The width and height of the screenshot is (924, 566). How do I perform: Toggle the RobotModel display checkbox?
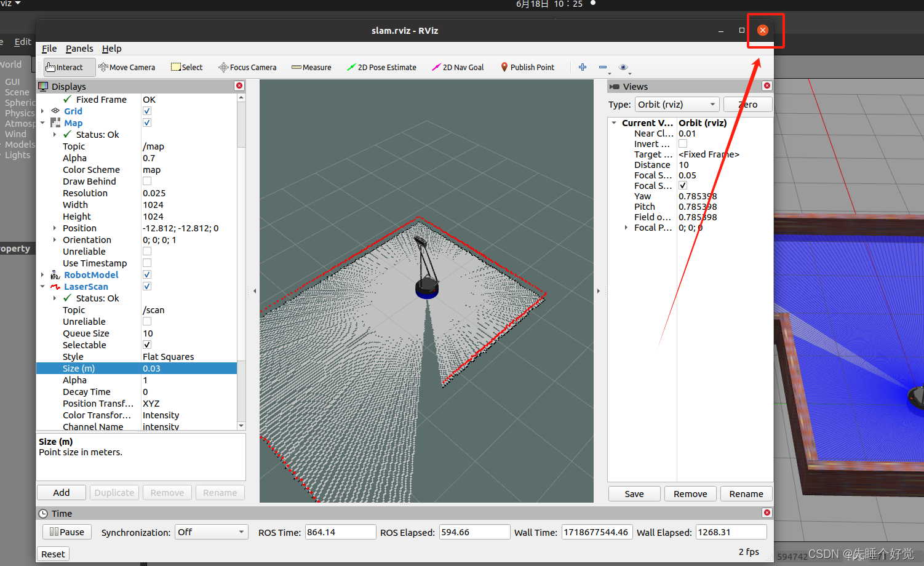147,274
